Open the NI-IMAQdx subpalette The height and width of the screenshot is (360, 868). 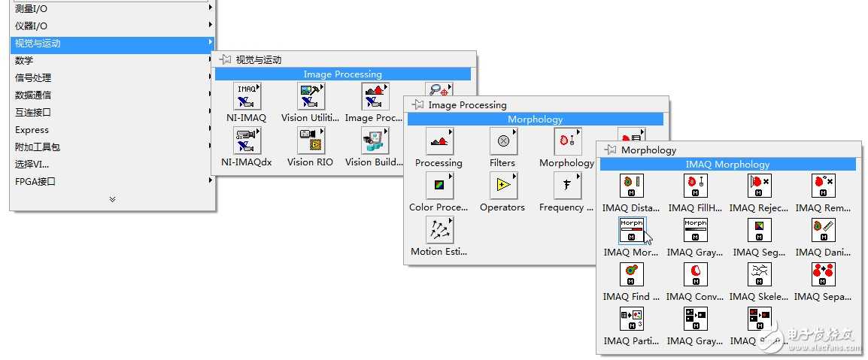tap(247, 141)
